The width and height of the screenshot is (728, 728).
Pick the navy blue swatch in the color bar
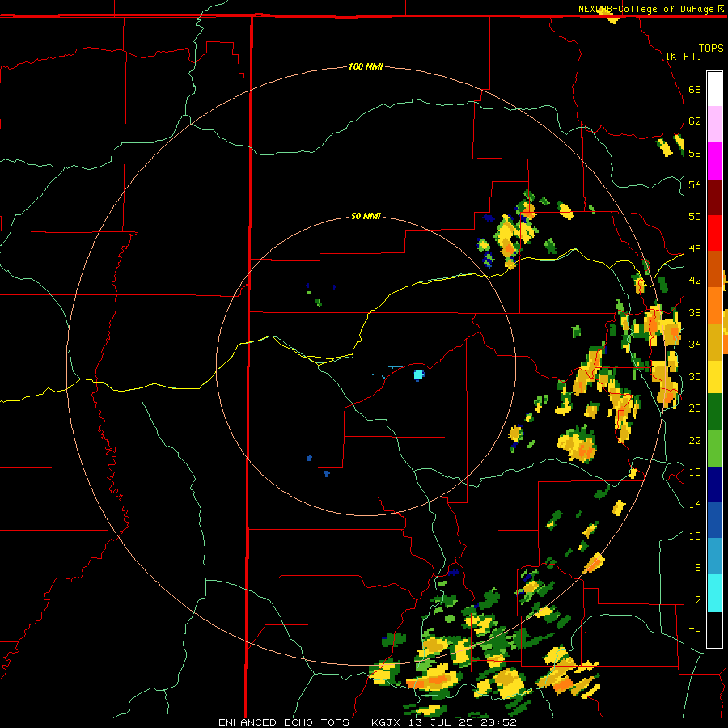coord(714,485)
